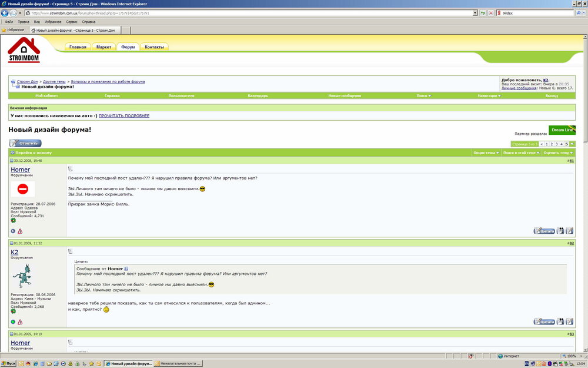Click the Выход logout link in the navbar
This screenshot has width=588, height=368.
click(552, 96)
